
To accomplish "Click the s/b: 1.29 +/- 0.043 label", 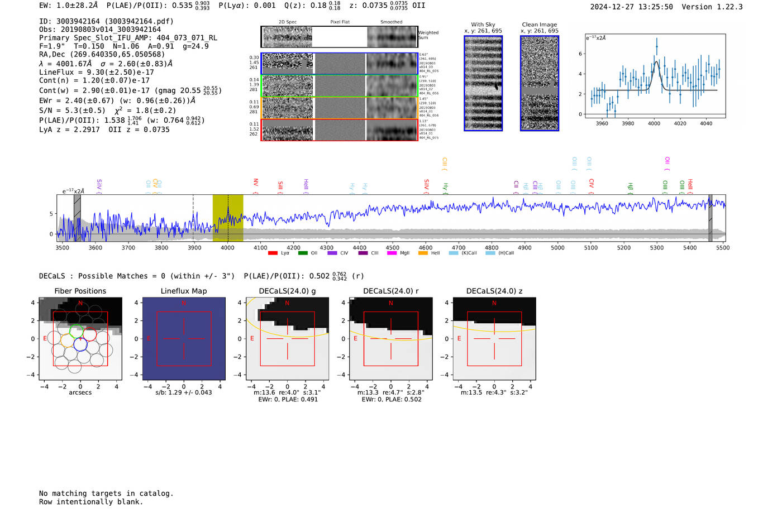I will coord(184,392).
